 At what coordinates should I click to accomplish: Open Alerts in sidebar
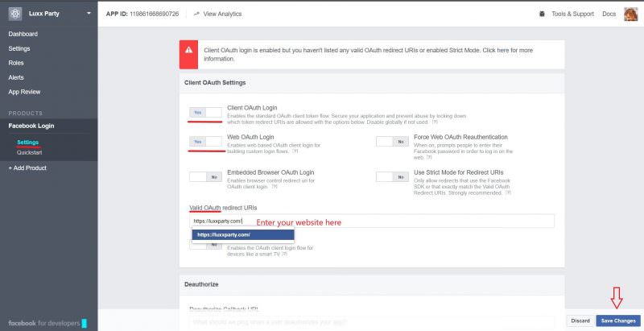point(16,77)
